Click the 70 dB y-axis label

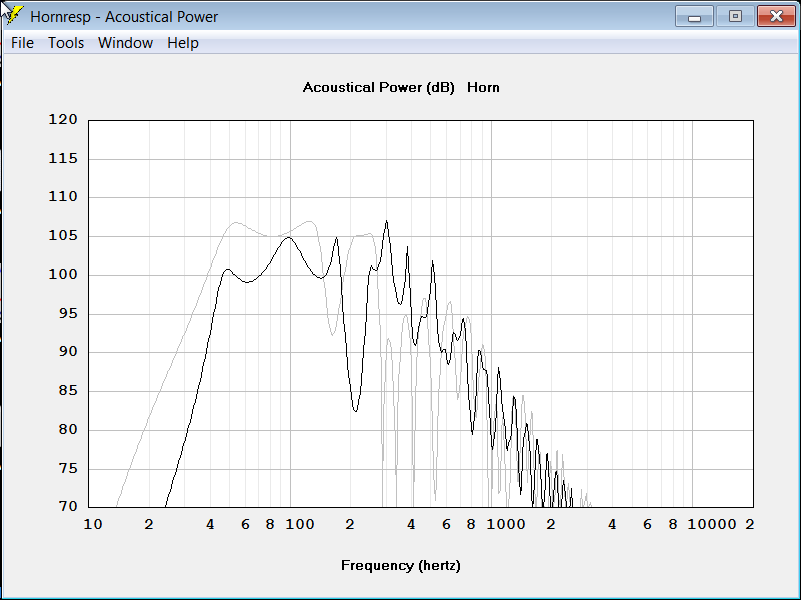(x=68, y=507)
